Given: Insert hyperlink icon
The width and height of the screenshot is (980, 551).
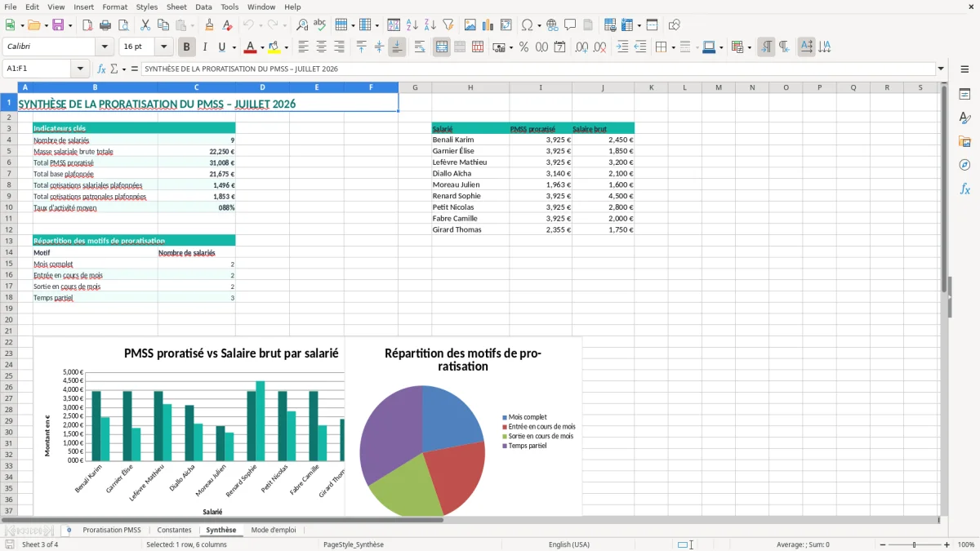Looking at the screenshot, I should (552, 25).
